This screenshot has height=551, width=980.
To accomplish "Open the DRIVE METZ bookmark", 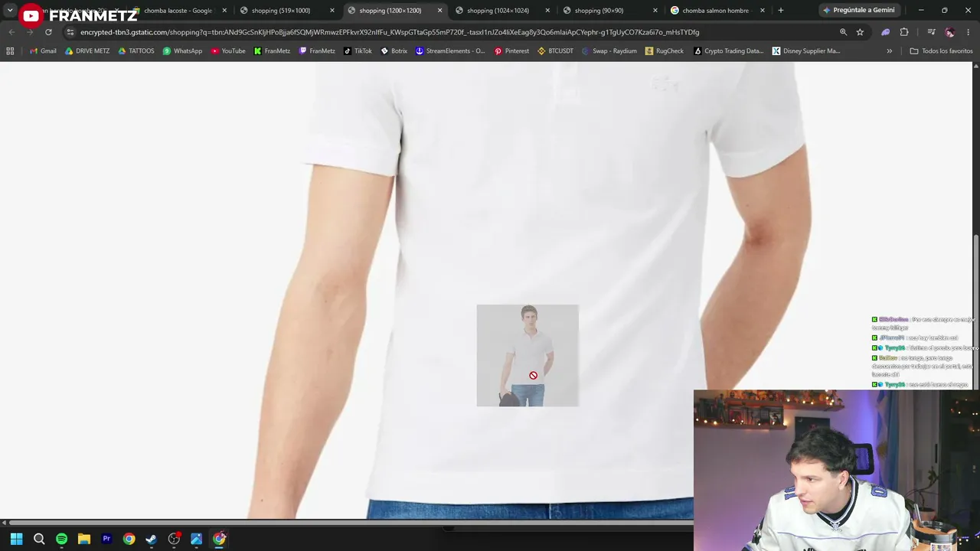I will coord(87,51).
